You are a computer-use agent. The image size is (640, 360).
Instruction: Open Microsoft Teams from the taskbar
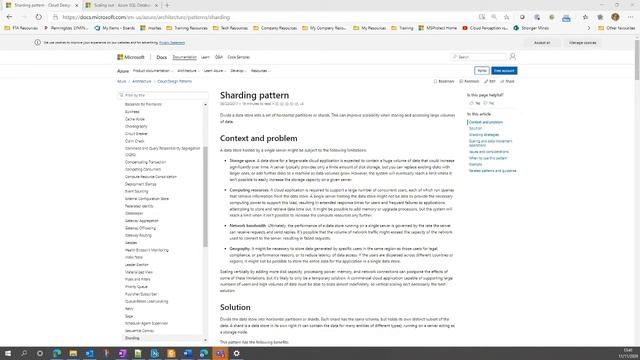[220, 353]
